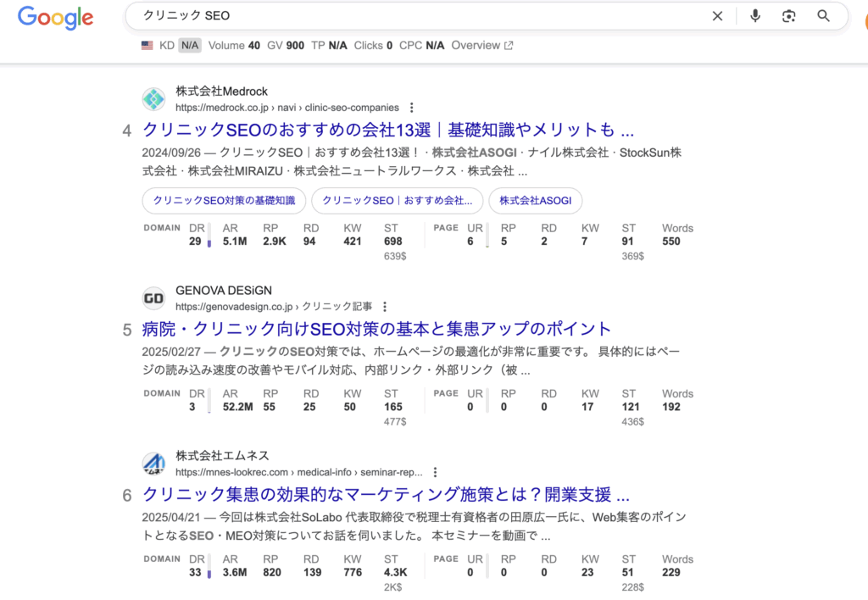Select the クリニックSEO対策の基礎知識 chip
The height and width of the screenshot is (600, 868).
click(224, 200)
